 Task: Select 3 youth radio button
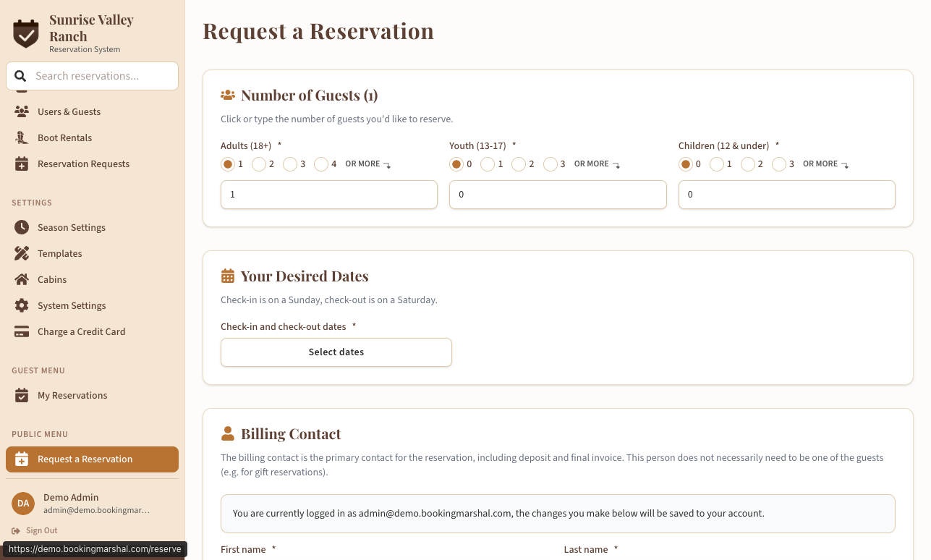550,164
